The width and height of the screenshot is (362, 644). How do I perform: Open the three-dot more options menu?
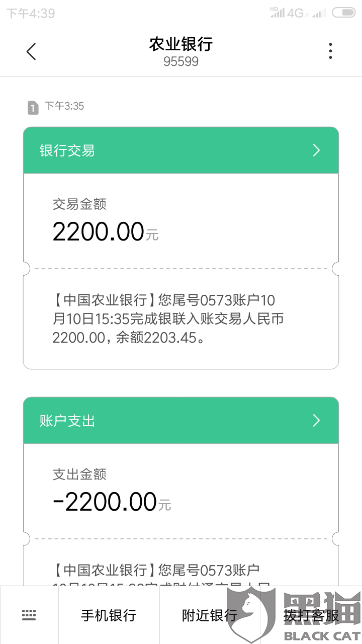pos(330,51)
